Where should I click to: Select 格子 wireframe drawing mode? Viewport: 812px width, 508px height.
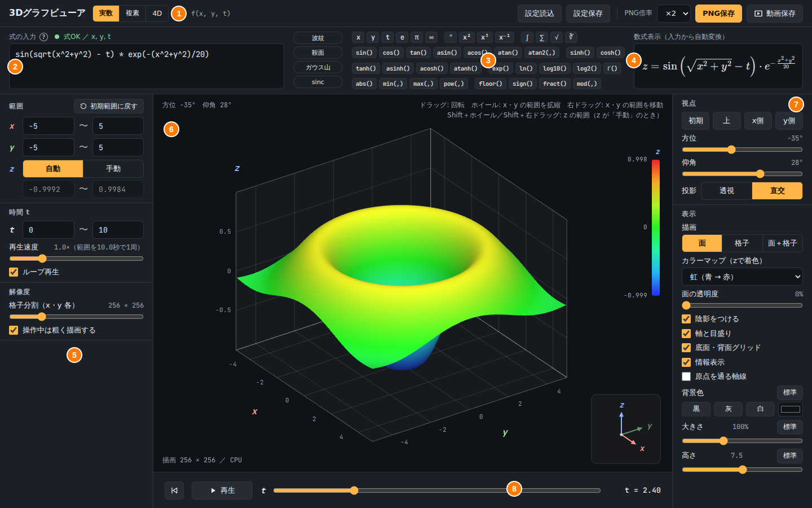(742, 243)
